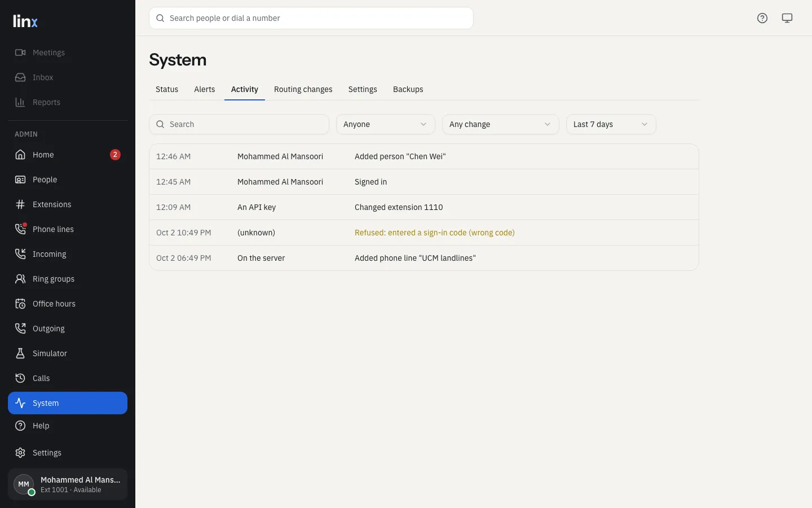
Task: Expand the Last 7 days dropdown
Action: pyautogui.click(x=611, y=124)
